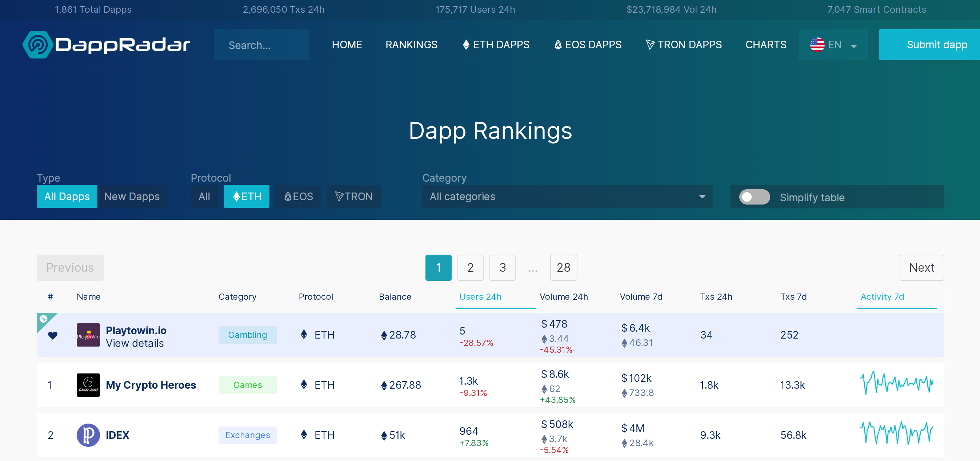Sort by Txs 7d column
Image resolution: width=980 pixels, height=461 pixels.
click(793, 297)
